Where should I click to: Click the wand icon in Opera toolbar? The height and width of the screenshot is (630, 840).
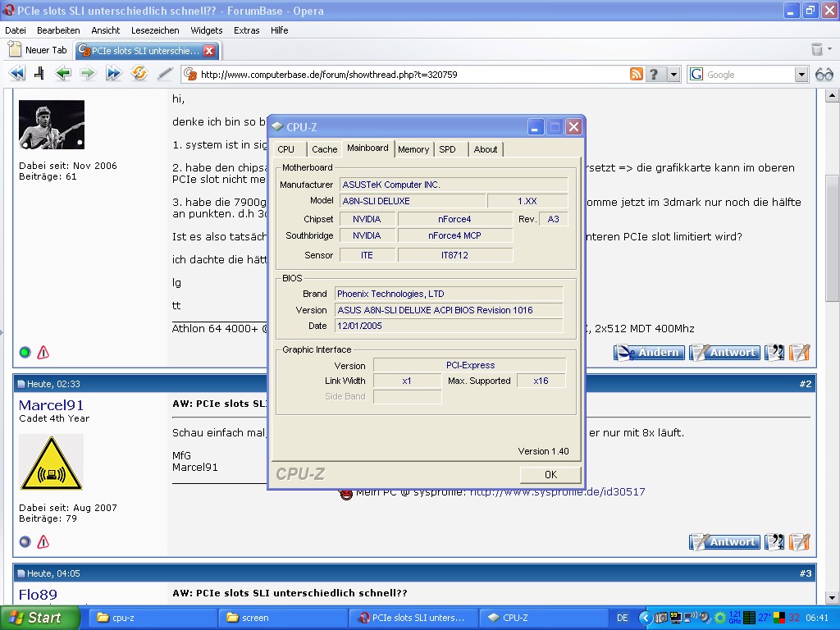[x=165, y=73]
